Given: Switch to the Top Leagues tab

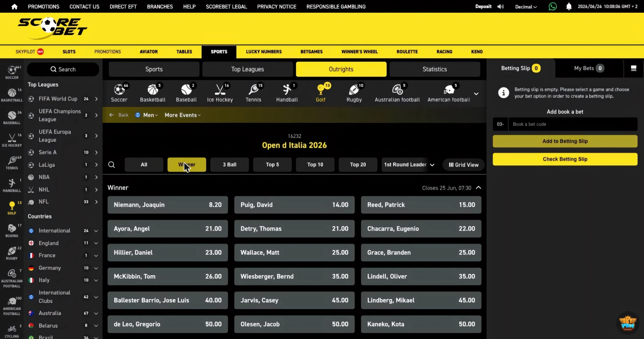Looking at the screenshot, I should [x=248, y=69].
